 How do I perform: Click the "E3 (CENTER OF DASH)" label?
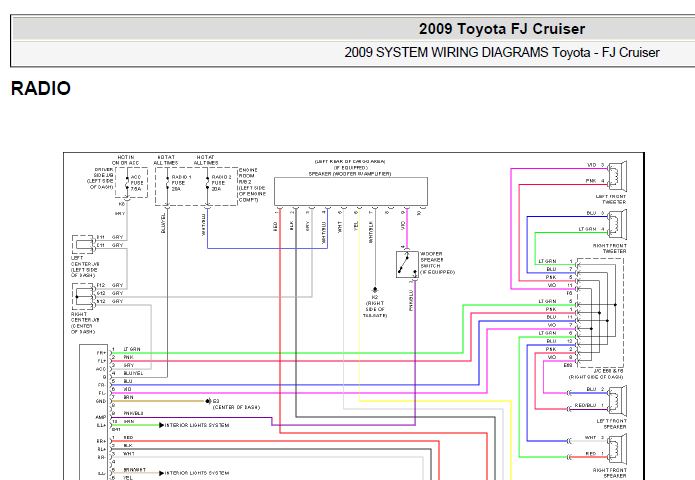click(236, 404)
